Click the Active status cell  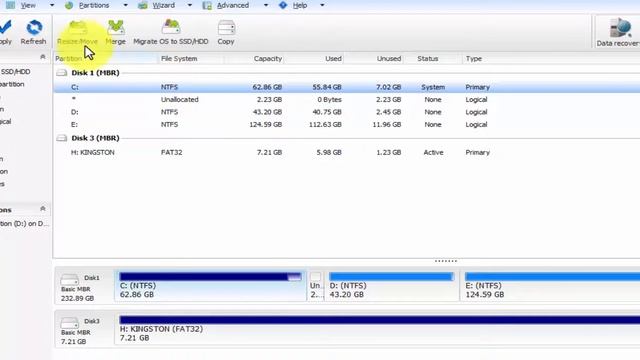coord(433,152)
